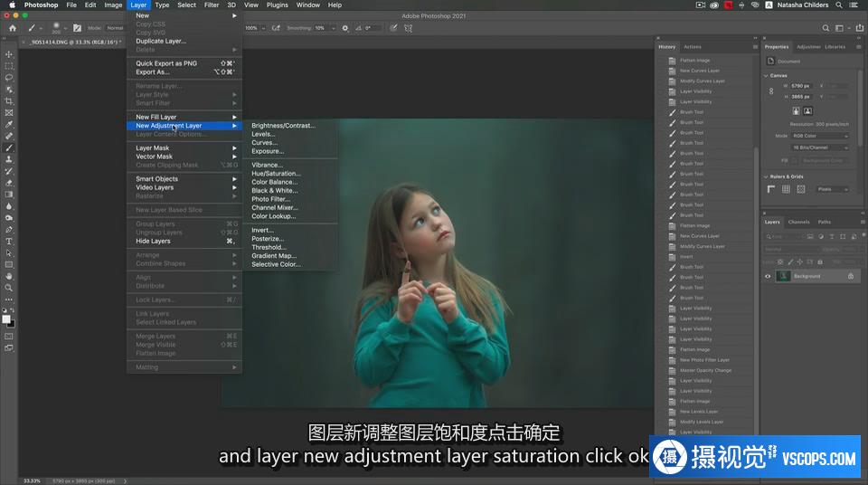The image size is (868, 485).
Task: Select the Horizontal Type tool
Action: [9, 241]
